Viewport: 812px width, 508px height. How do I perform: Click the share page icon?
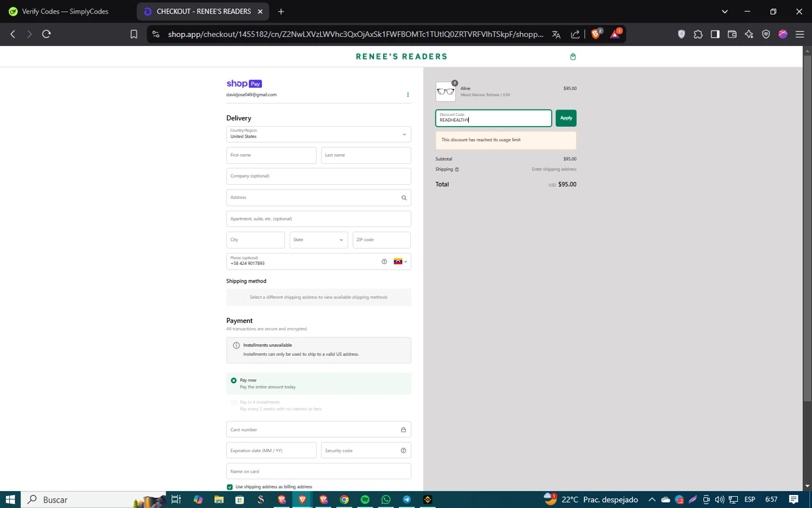tap(575, 34)
